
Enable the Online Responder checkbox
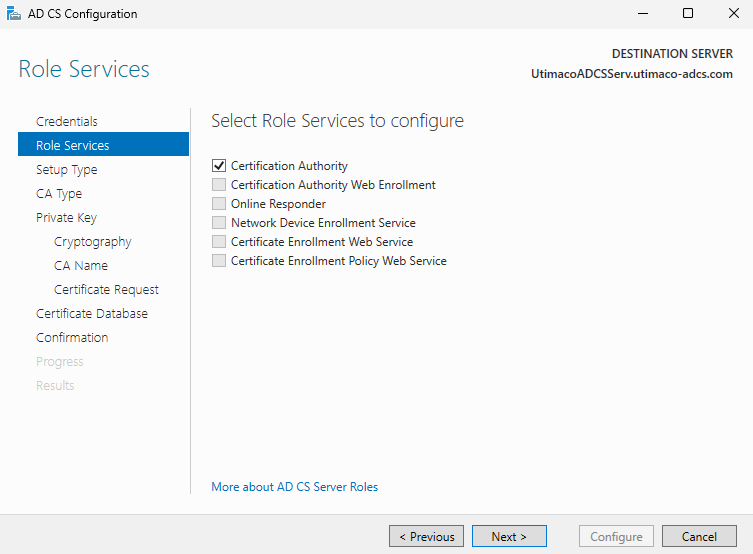pos(219,204)
